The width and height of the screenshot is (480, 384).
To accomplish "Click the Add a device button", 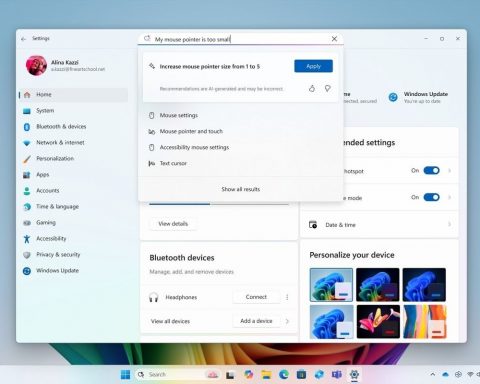I will coord(256,321).
